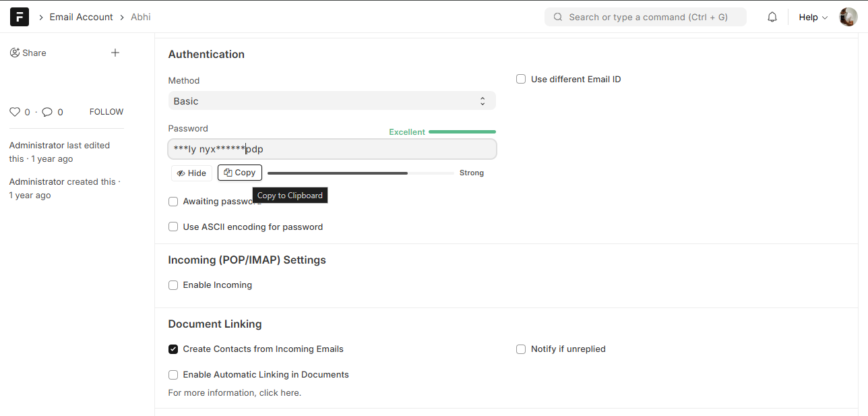
Task: Click the search magnifier icon
Action: click(x=558, y=17)
